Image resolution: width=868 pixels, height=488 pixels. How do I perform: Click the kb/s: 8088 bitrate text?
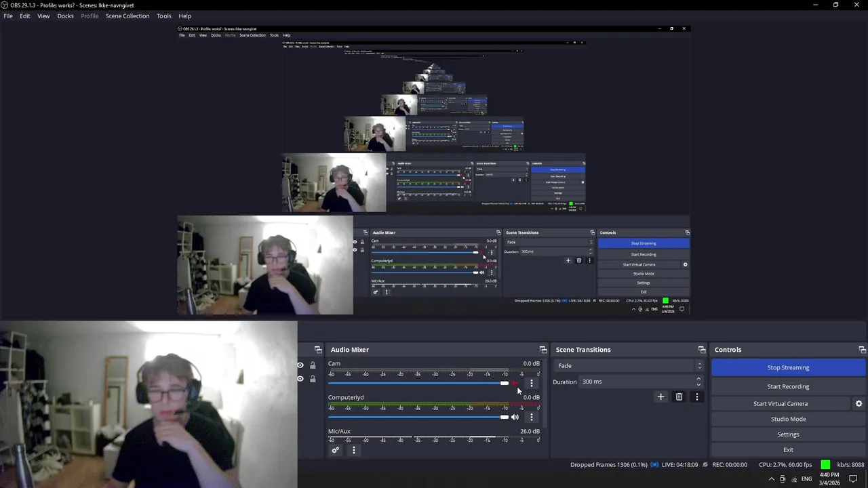click(x=850, y=465)
